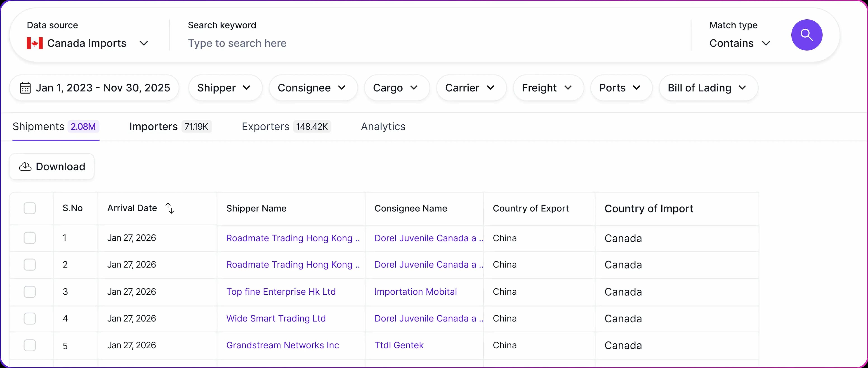868x368 pixels.
Task: Tick the checkbox for row 5
Action: coord(30,345)
